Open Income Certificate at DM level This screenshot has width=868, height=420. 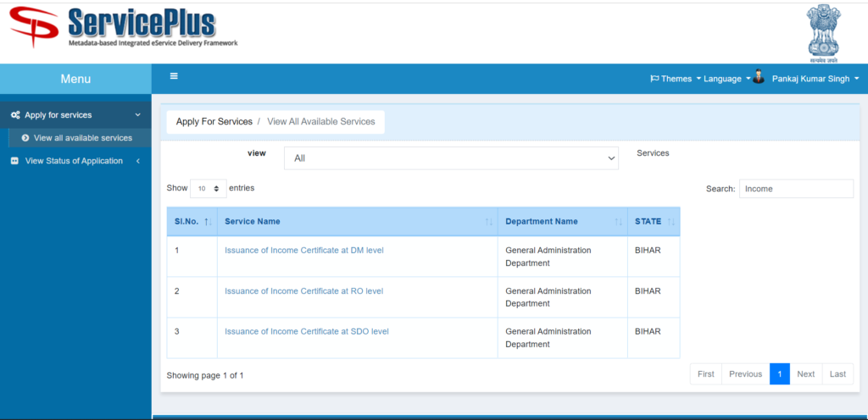304,251
